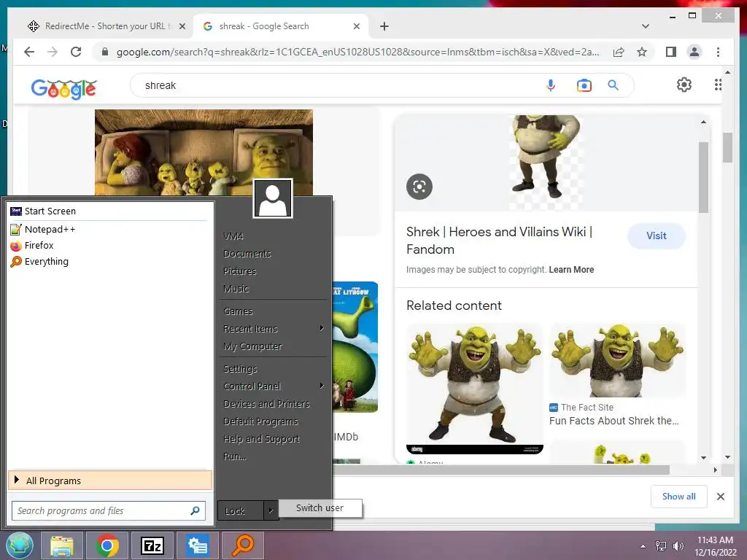Reload the page with the refresh icon
Viewport: 747px width, 560px height.
76,52
